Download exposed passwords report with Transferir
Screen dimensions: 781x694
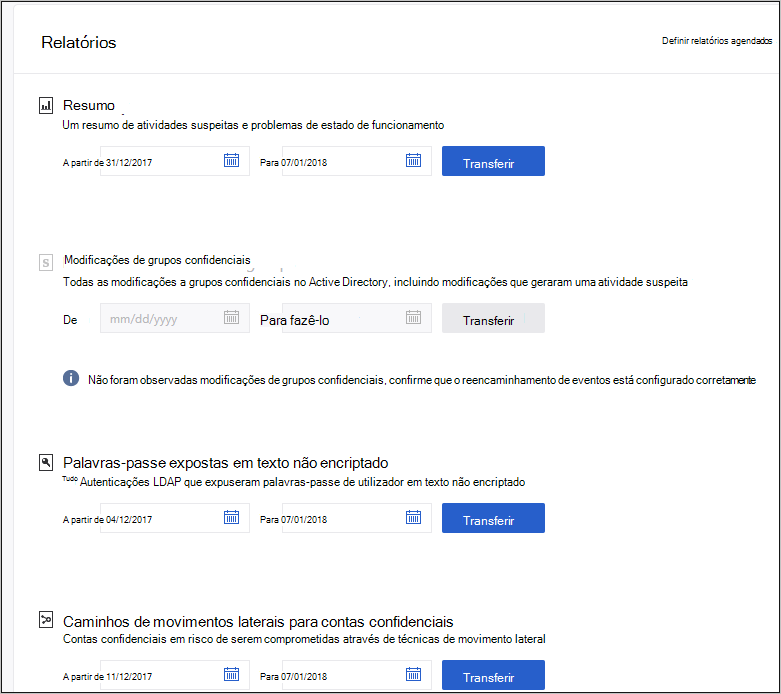[x=493, y=518]
